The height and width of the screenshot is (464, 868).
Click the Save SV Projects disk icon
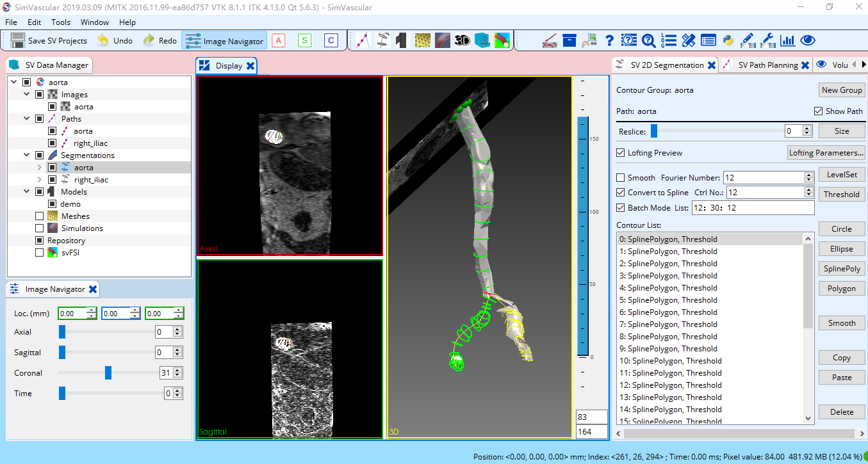pyautogui.click(x=17, y=40)
